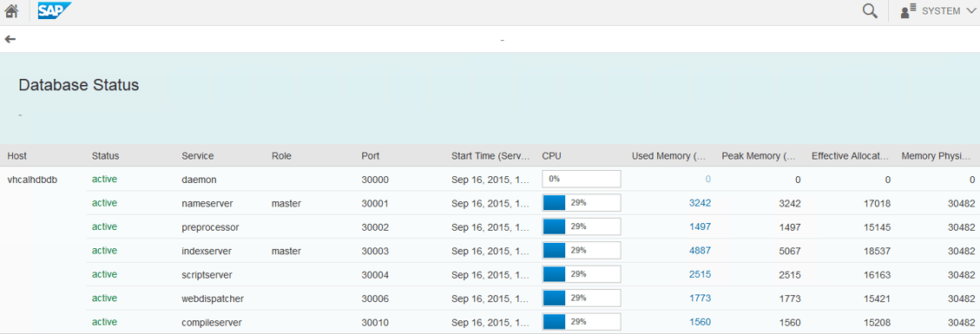The height and width of the screenshot is (334, 980).
Task: Open nameserver used memory link 3242
Action: coord(700,203)
